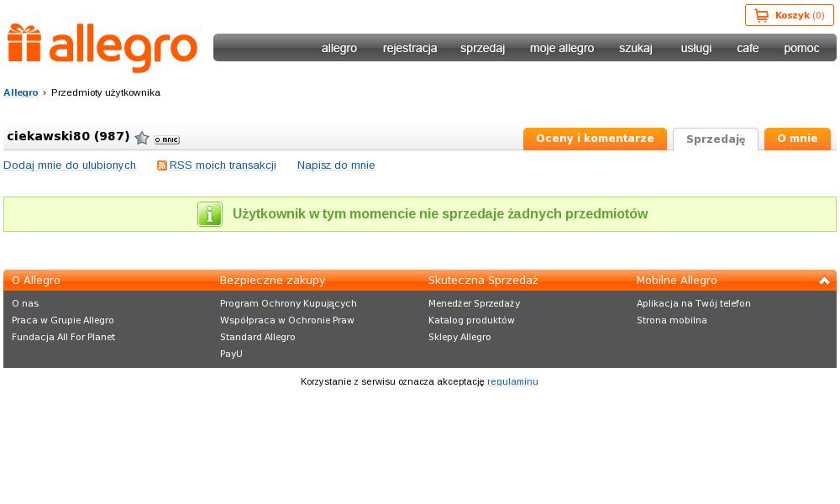Click the Allegro gift logo
840x504 pixels.
point(102,48)
